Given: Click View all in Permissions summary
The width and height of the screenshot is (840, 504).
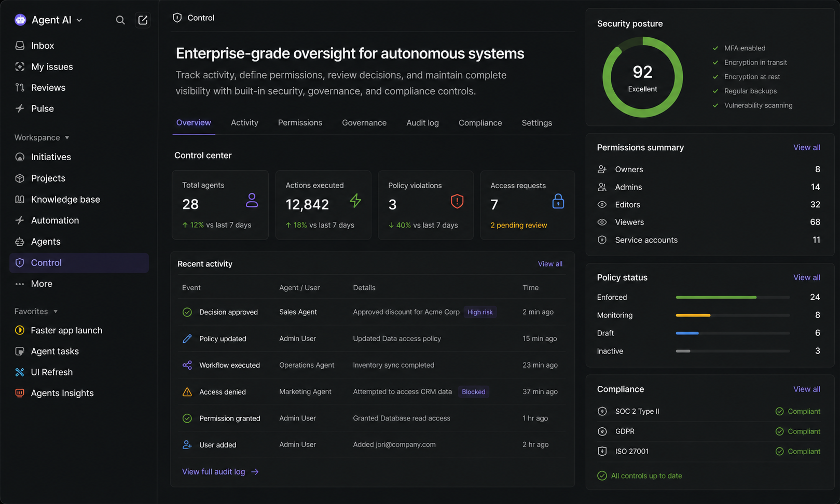Looking at the screenshot, I should pos(807,147).
